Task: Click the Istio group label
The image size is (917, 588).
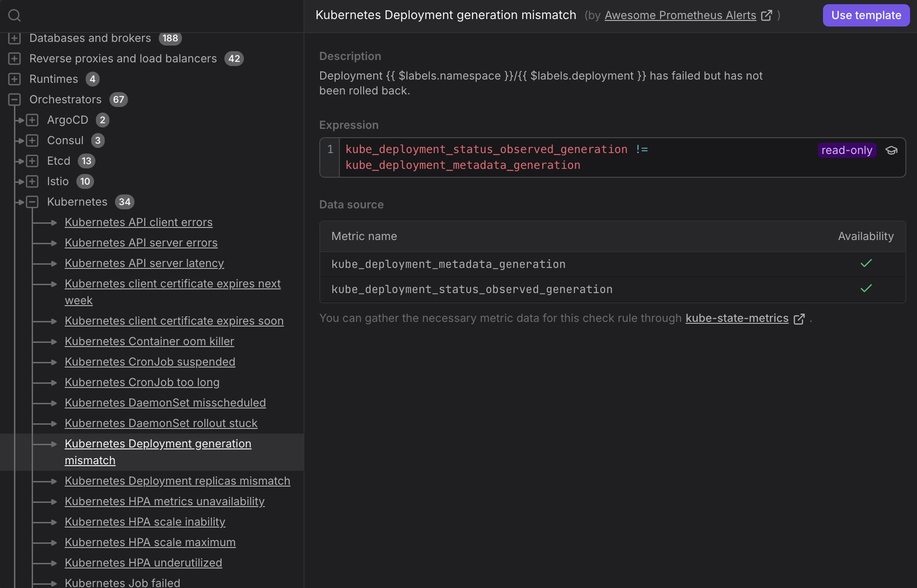Action: (58, 181)
